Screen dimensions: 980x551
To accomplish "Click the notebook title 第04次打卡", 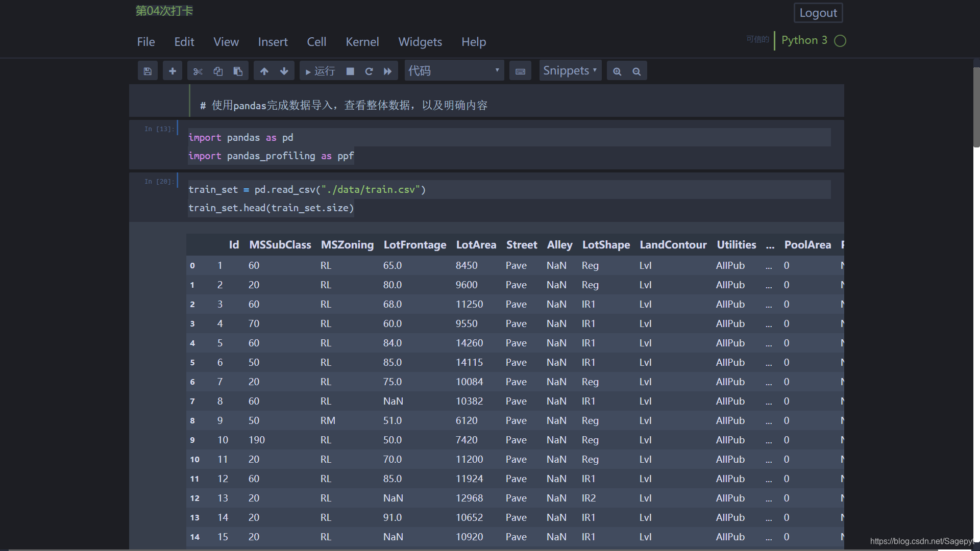I will point(164,11).
